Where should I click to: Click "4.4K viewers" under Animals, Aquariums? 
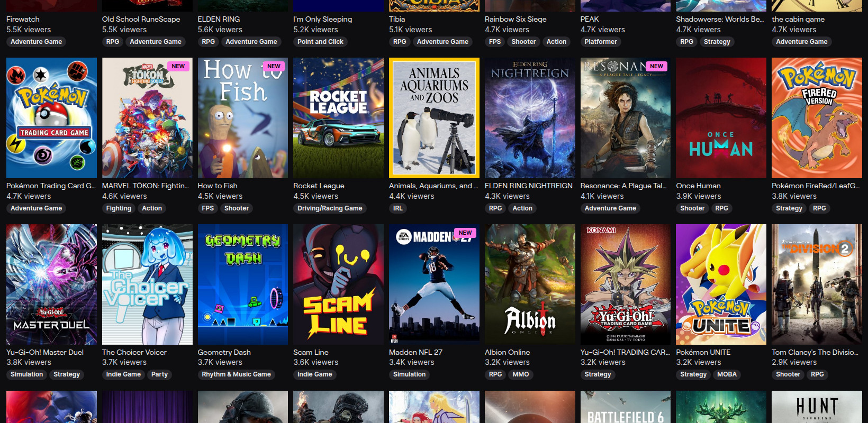(412, 196)
